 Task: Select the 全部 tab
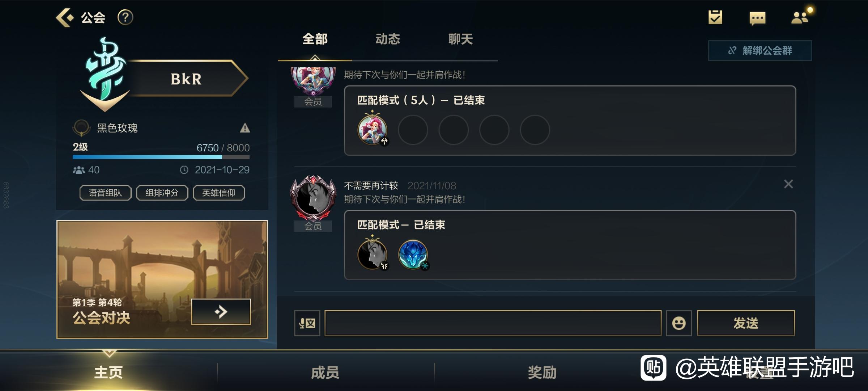[x=315, y=39]
